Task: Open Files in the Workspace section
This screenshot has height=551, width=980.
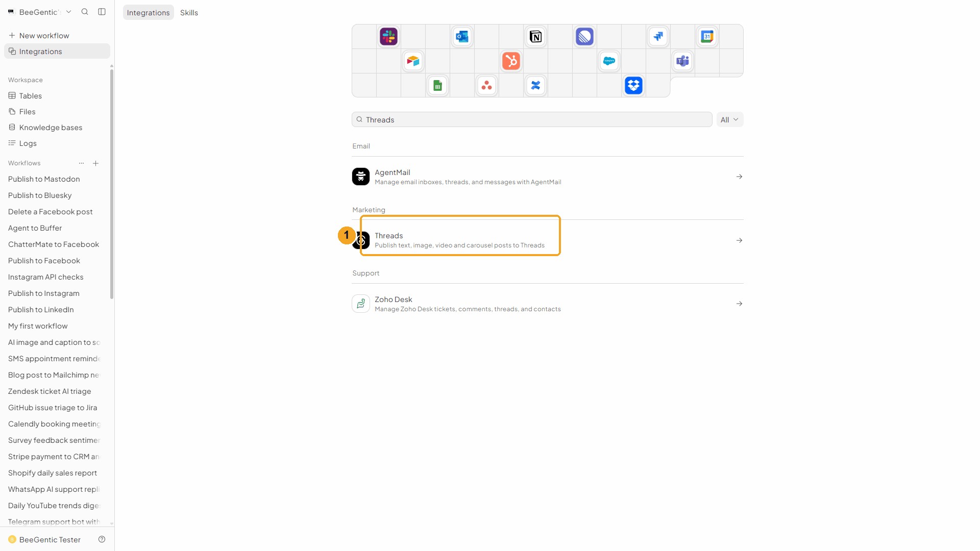Action: pyautogui.click(x=57, y=111)
